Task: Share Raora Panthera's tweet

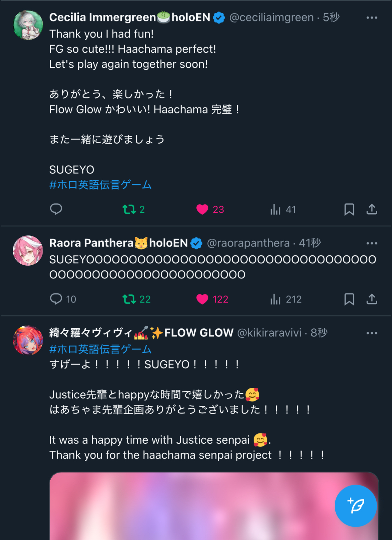Action: [372, 299]
